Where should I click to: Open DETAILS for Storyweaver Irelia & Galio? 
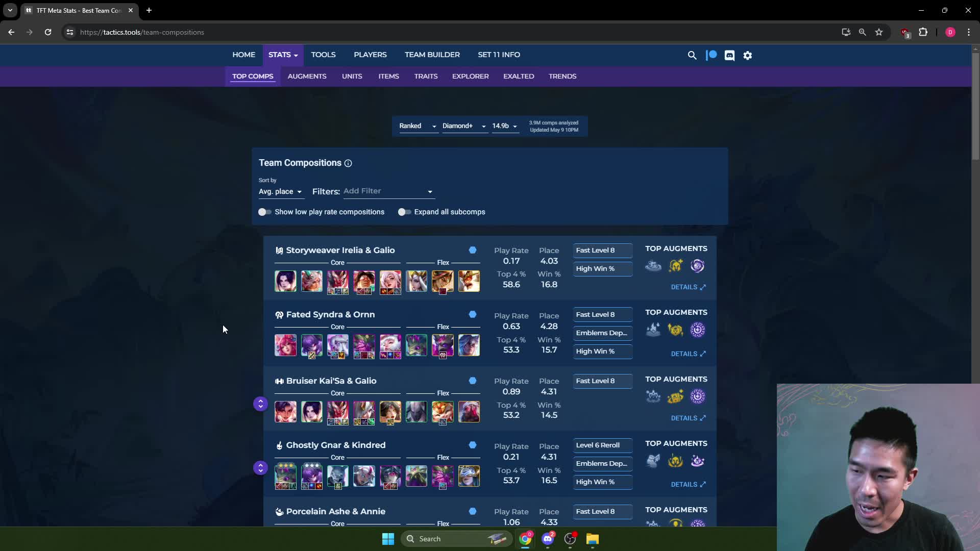pos(689,287)
